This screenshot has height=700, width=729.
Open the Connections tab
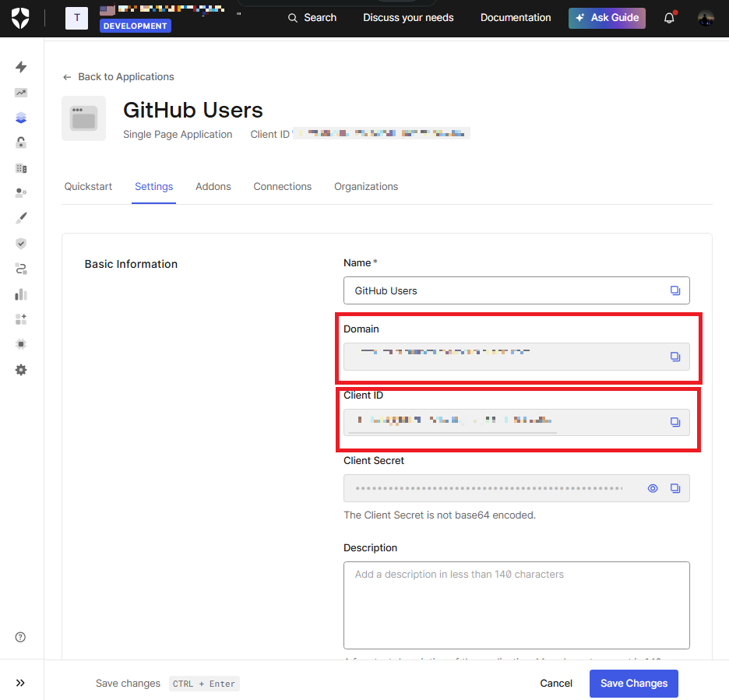(x=282, y=186)
